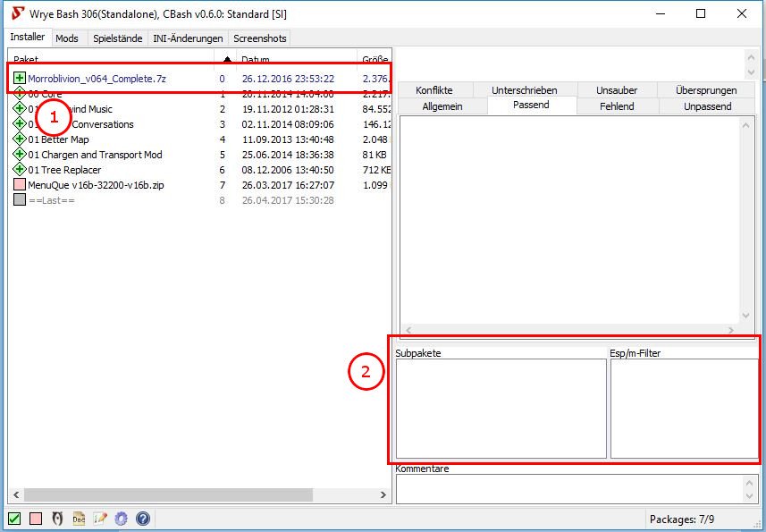Minimize the Wrye Bash window
Viewport: 766px width, 532px height.
pos(661,13)
